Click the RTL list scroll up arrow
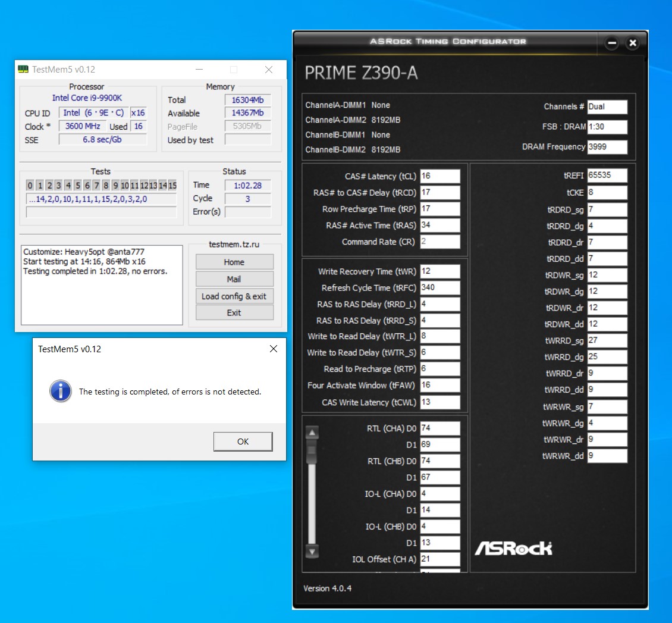 [x=312, y=433]
